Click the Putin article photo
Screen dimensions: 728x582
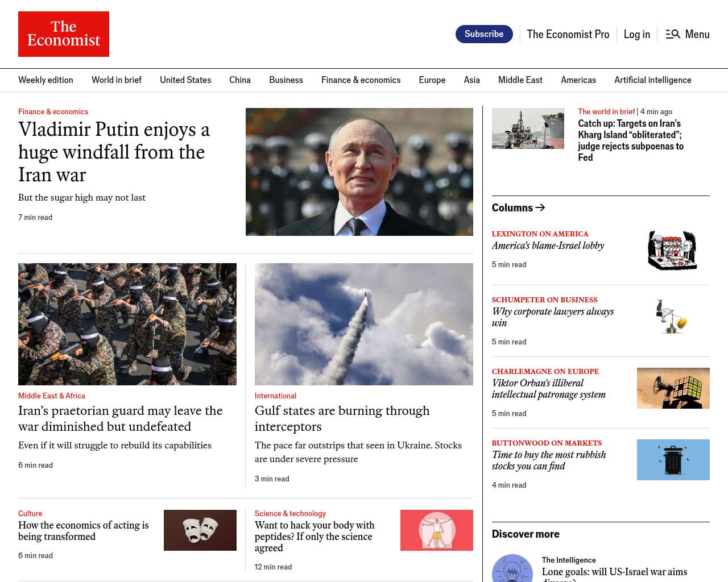click(359, 172)
